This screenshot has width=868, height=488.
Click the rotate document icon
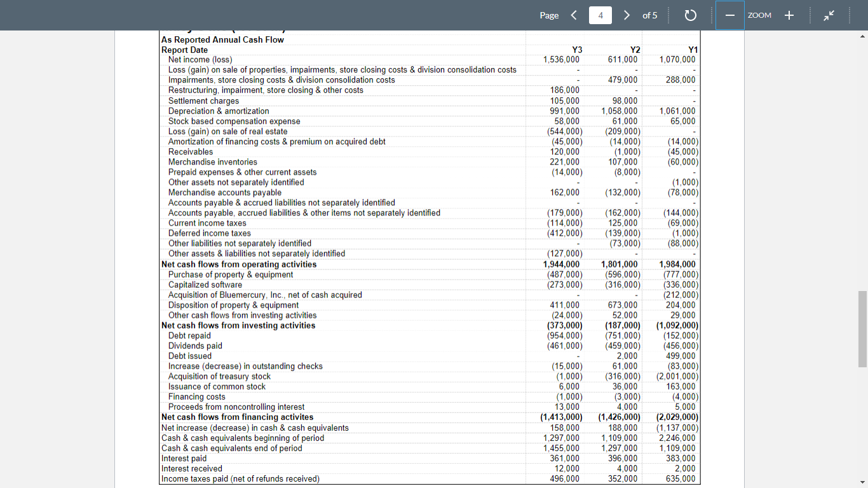(x=691, y=15)
